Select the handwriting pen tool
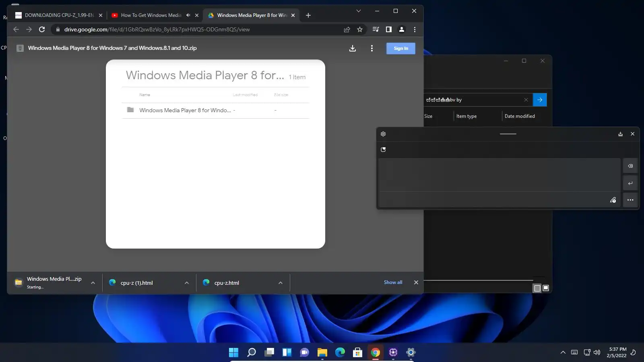 click(x=613, y=200)
